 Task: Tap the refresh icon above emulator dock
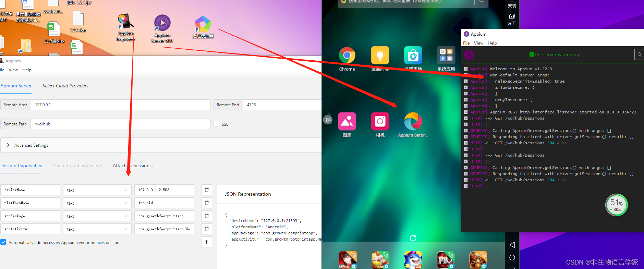(413, 238)
